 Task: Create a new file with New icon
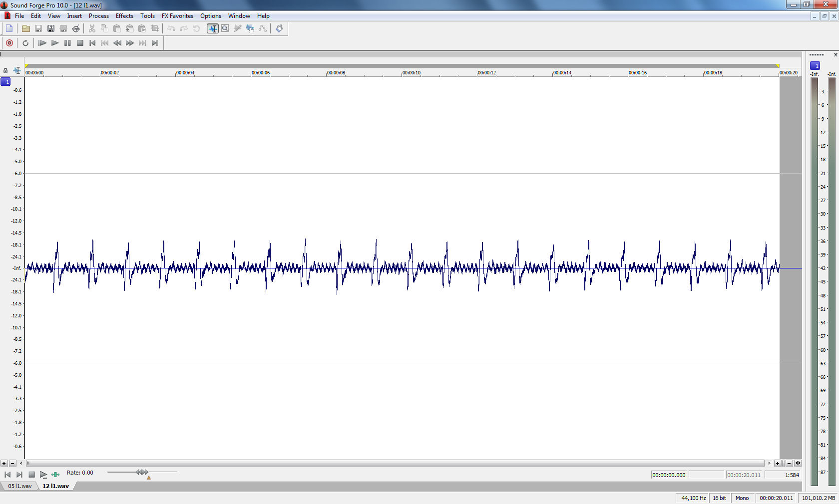click(x=9, y=28)
